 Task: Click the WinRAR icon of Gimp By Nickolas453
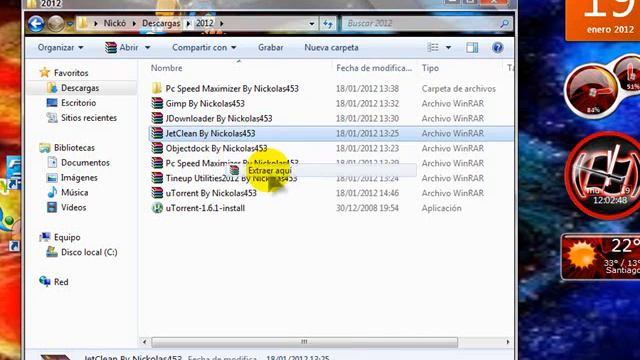coord(157,103)
